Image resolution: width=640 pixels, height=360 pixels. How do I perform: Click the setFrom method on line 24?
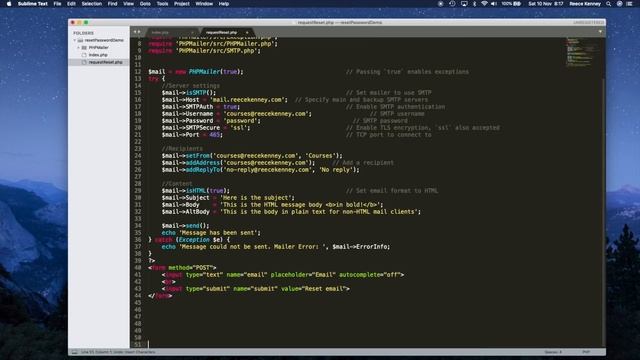click(x=198, y=156)
